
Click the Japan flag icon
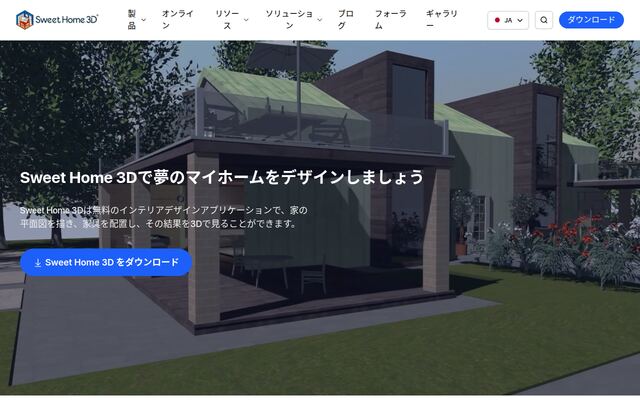coord(497,20)
